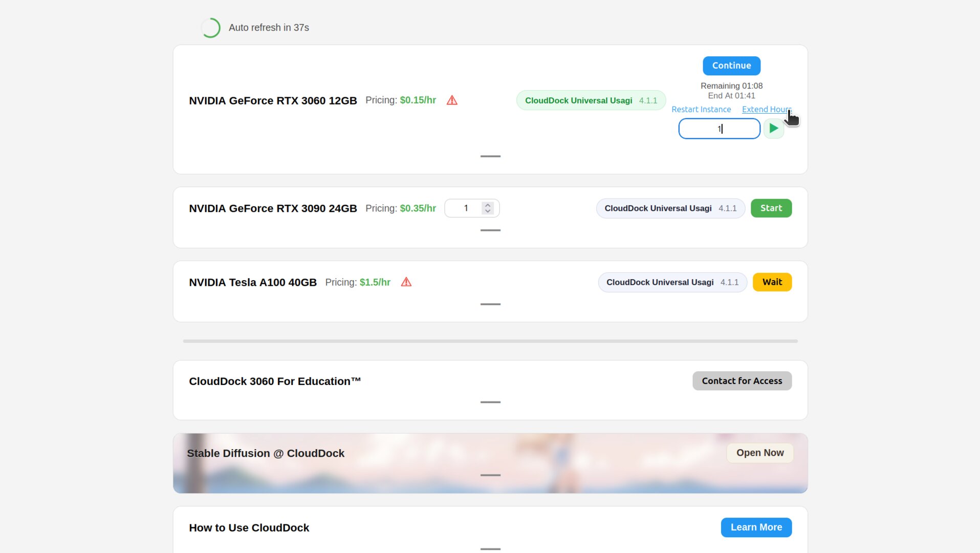This screenshot has width=980, height=553.
Task: Click the horizontal scrollbar below Tesla A100
Action: [490, 341]
